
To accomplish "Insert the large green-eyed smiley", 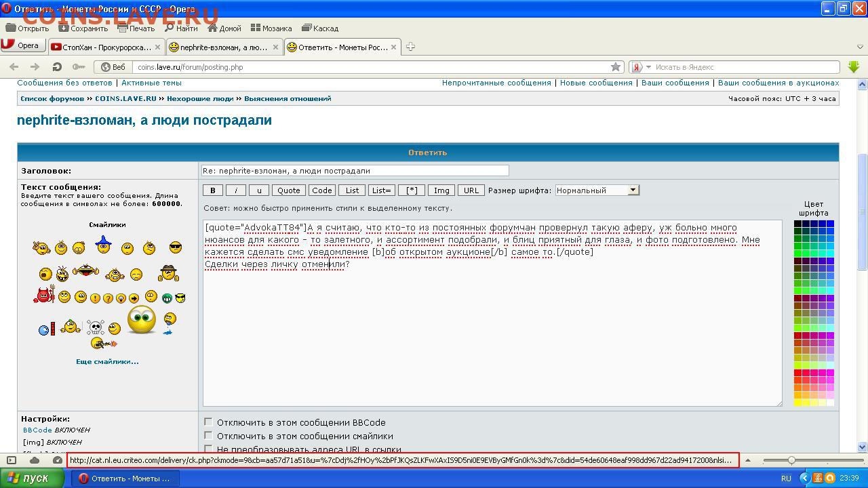I will coord(141,319).
